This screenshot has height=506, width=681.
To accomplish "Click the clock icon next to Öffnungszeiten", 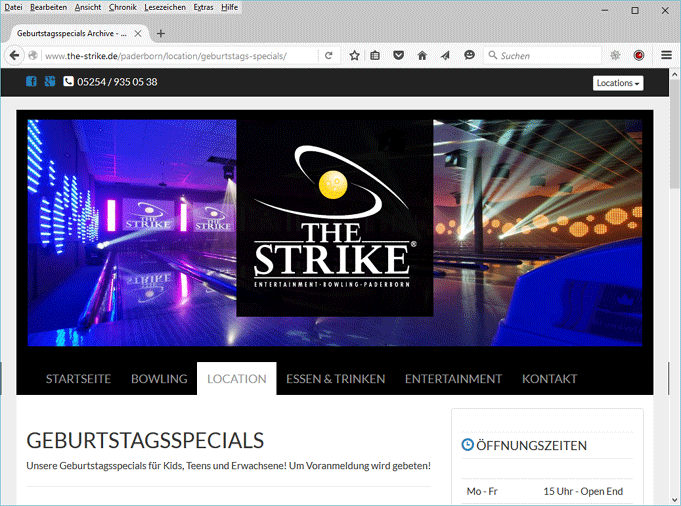I will pyautogui.click(x=467, y=445).
